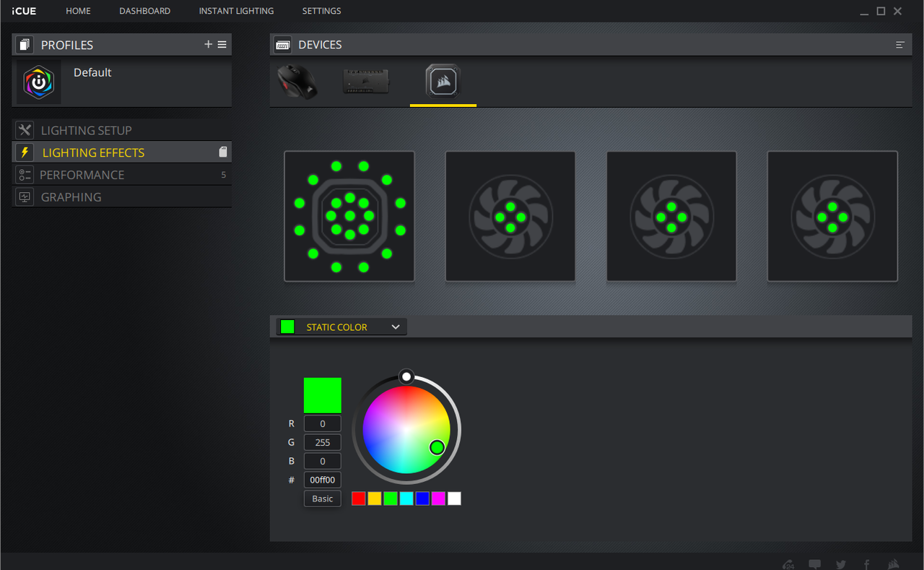Screen dimensions: 924x570
Task: Click the Performance sliders icon
Action: click(x=25, y=175)
